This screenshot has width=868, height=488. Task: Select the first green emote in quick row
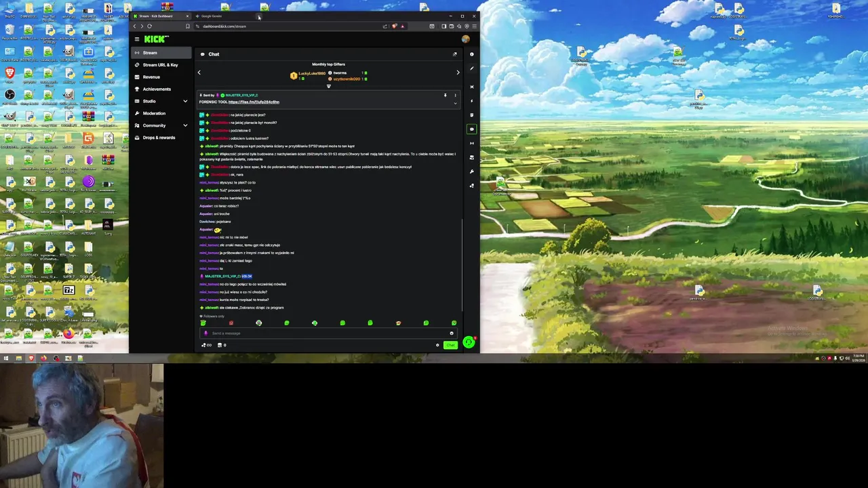tap(203, 323)
